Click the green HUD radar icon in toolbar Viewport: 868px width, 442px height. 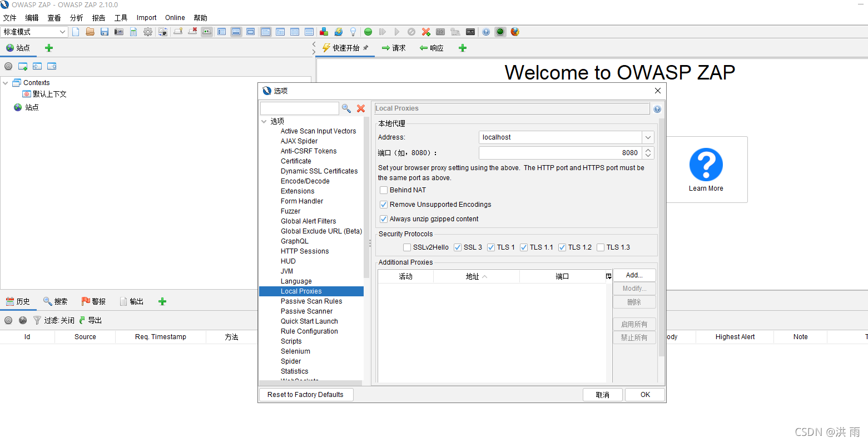pyautogui.click(x=500, y=32)
